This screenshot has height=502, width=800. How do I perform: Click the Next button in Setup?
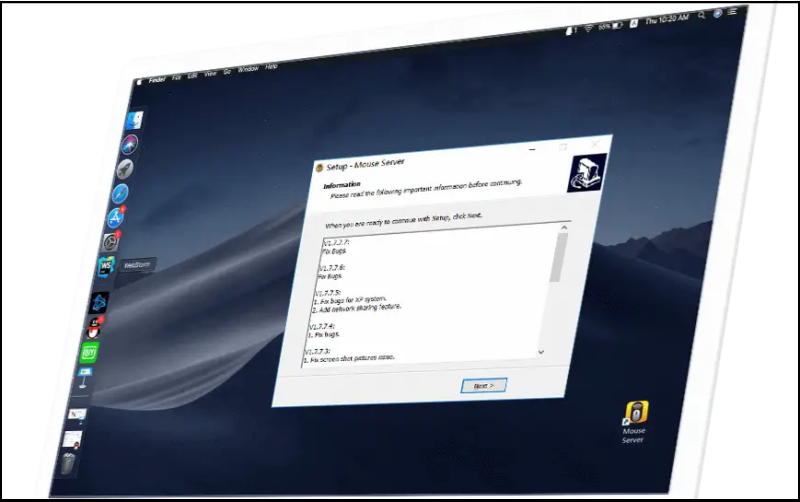484,386
